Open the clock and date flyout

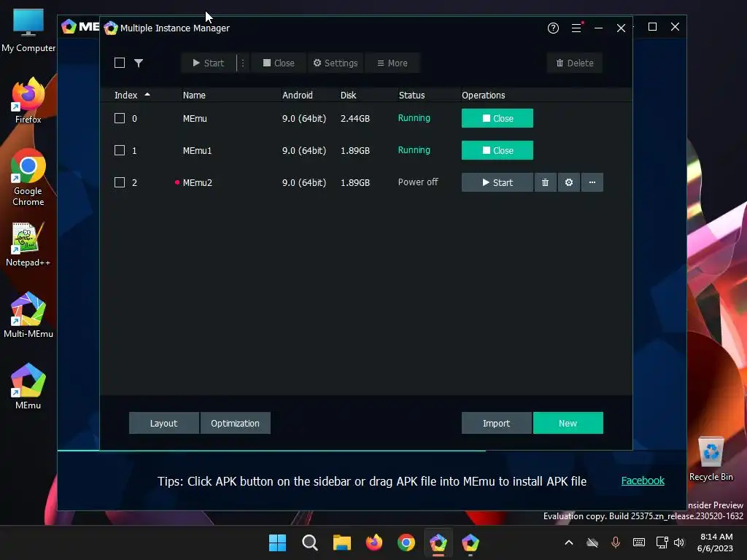click(x=715, y=542)
